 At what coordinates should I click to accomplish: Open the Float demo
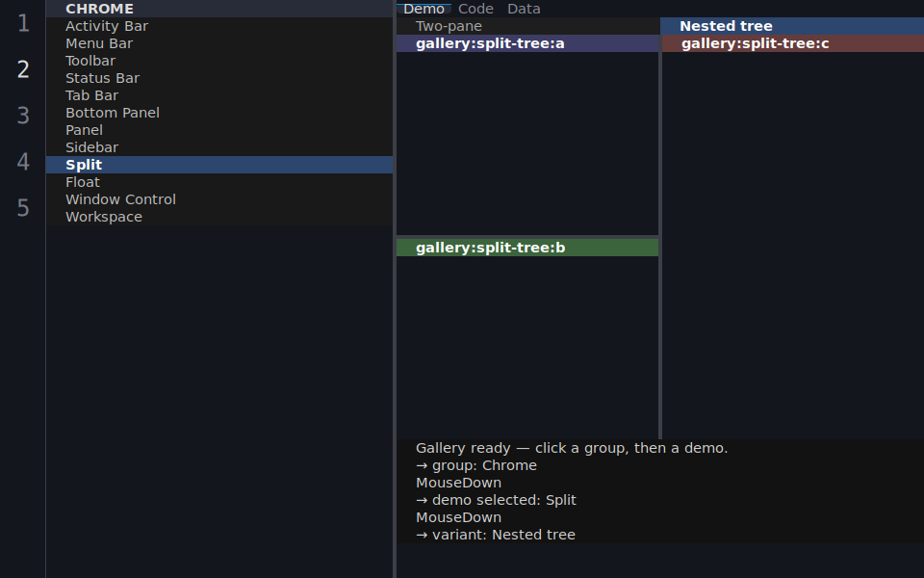[x=219, y=182]
